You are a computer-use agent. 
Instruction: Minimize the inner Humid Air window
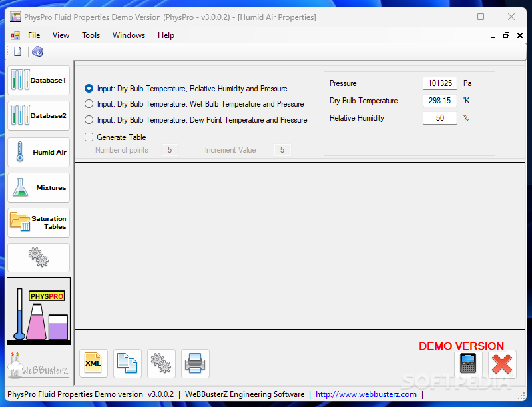tap(493, 35)
